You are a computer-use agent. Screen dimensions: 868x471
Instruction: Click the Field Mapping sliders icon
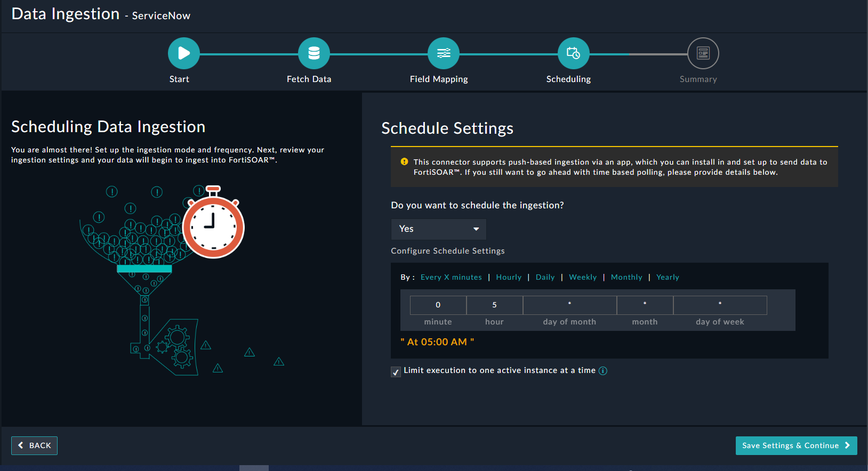coord(444,53)
